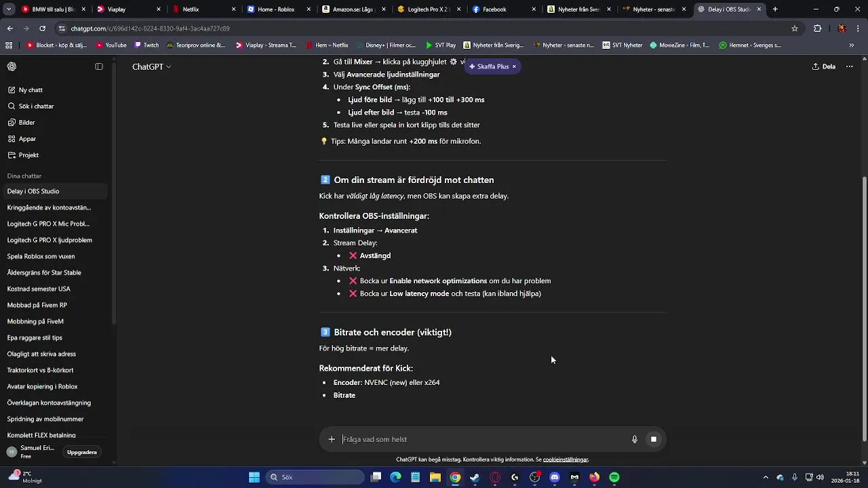Open the three-dot conversation options menu
Image resolution: width=868 pixels, height=488 pixels.
tap(849, 66)
